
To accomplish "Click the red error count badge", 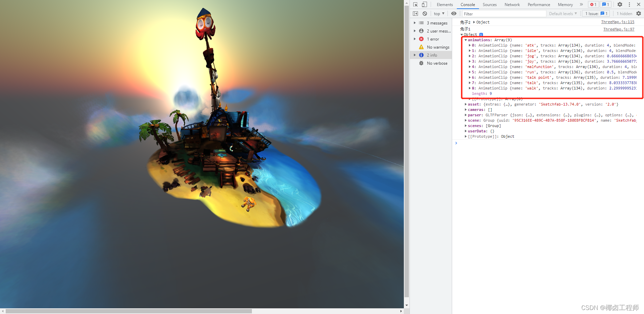I will (x=593, y=4).
